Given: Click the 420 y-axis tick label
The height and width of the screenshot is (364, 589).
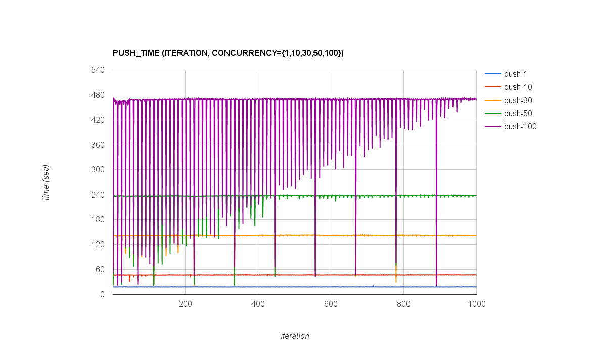Looking at the screenshot, I should [97, 120].
